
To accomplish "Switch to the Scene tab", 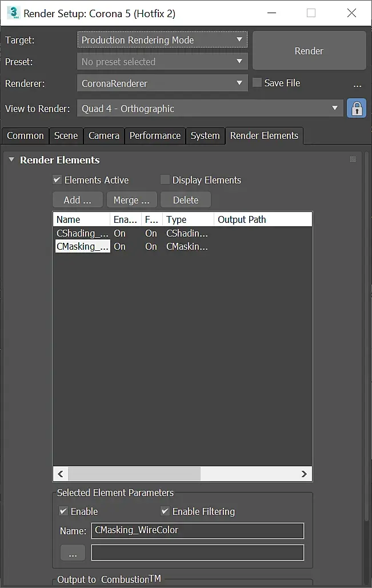I will [x=66, y=135].
